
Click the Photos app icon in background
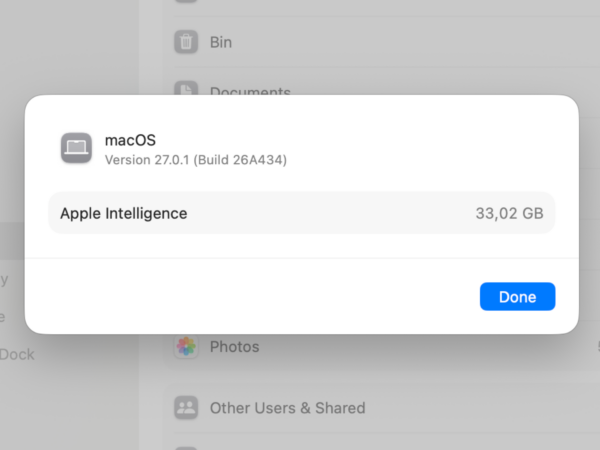pyautogui.click(x=186, y=346)
